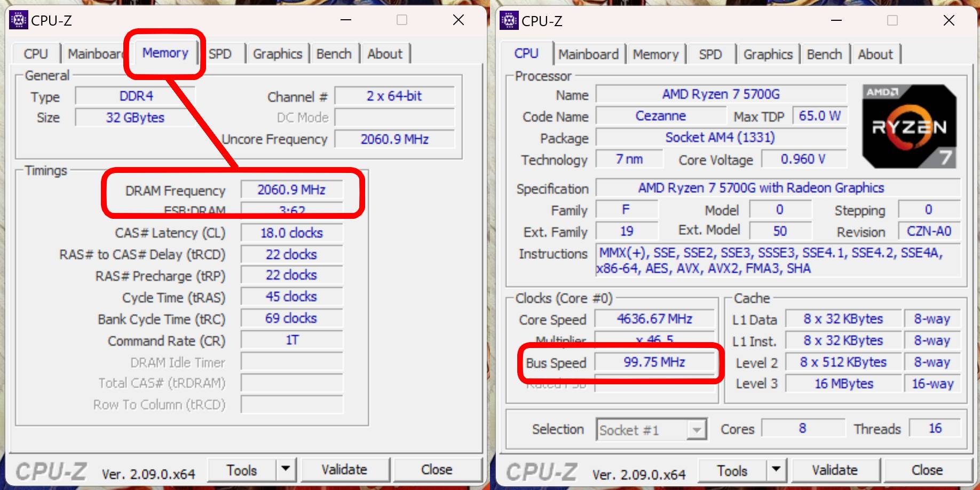Click tRCD value 22 clocks
The height and width of the screenshot is (490, 980).
click(291, 255)
